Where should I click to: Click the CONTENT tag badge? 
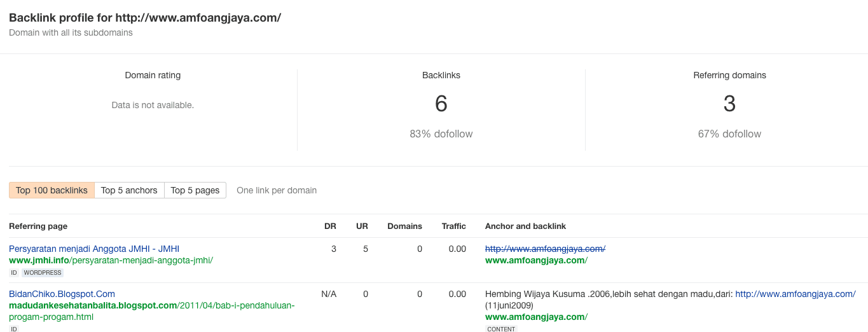click(501, 329)
